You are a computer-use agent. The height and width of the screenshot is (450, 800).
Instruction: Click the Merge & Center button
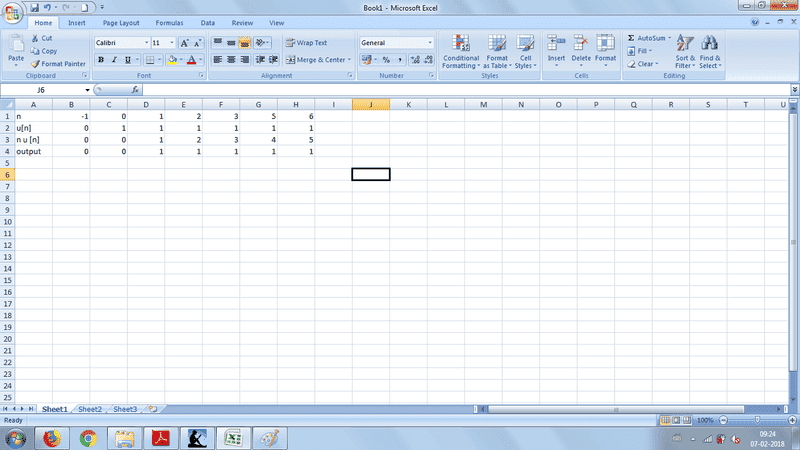click(x=320, y=60)
